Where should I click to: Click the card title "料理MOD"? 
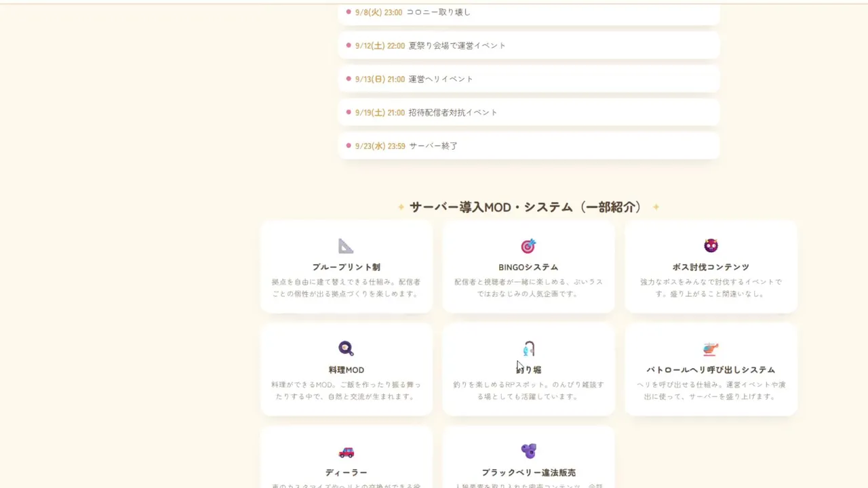click(x=346, y=370)
